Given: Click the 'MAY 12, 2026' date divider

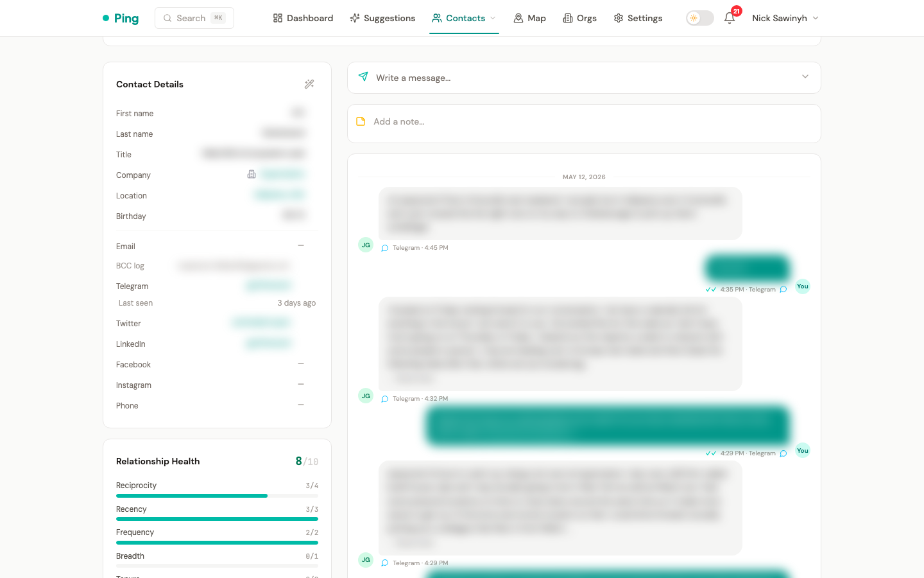Looking at the screenshot, I should pos(584,177).
